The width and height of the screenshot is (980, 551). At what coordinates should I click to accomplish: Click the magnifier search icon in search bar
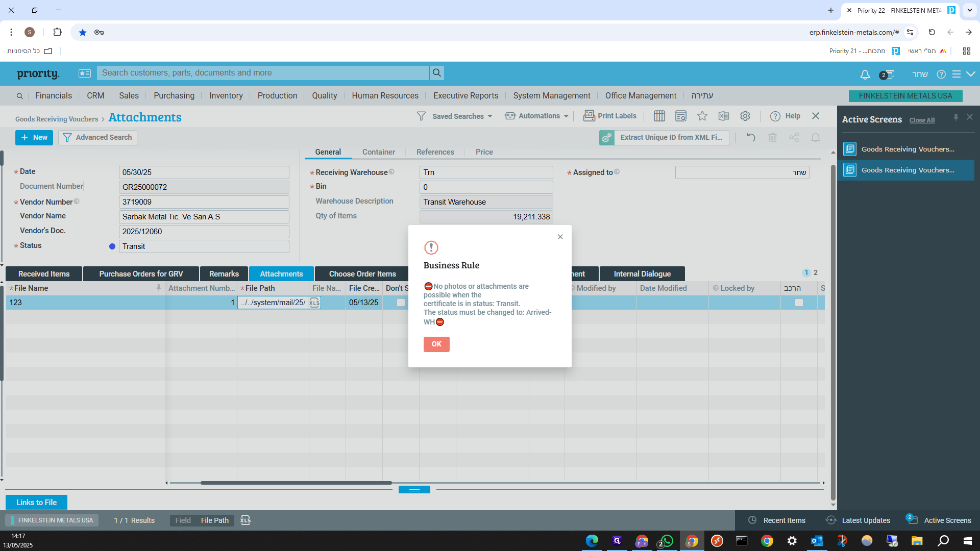click(437, 73)
